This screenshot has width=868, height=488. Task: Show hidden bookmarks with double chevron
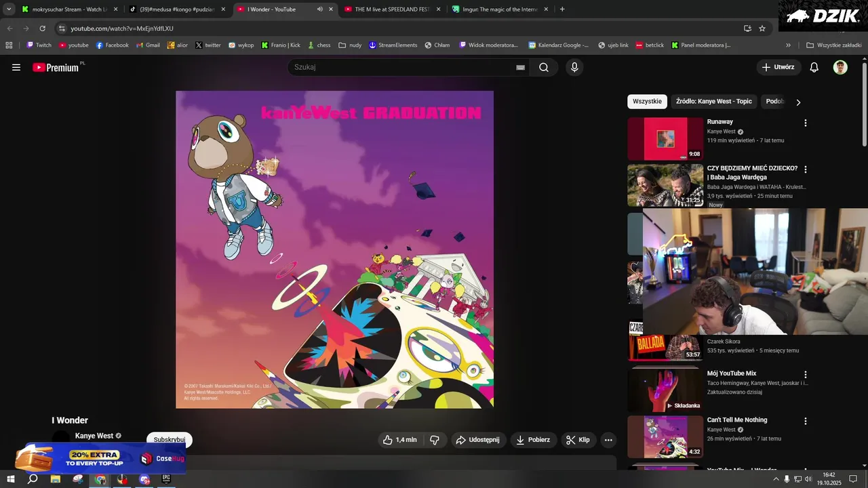(788, 45)
